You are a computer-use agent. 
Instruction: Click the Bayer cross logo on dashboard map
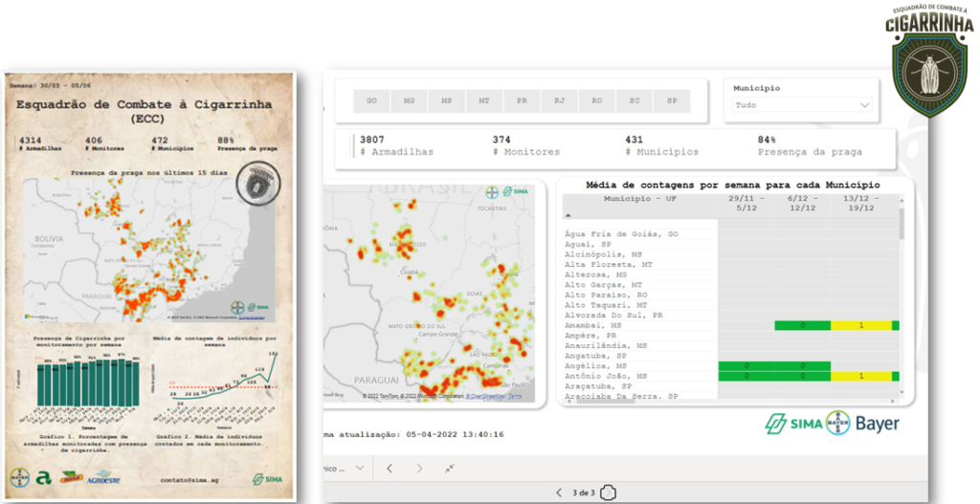tap(492, 191)
